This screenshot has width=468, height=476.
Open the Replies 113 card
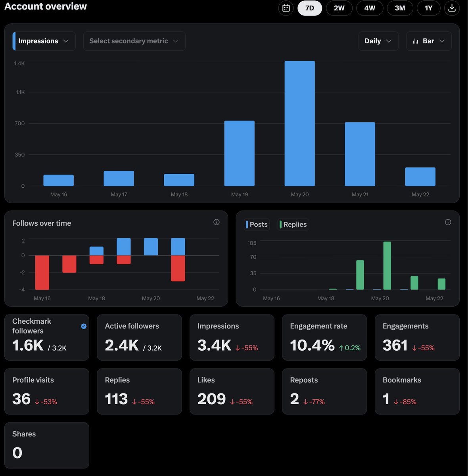(x=139, y=392)
